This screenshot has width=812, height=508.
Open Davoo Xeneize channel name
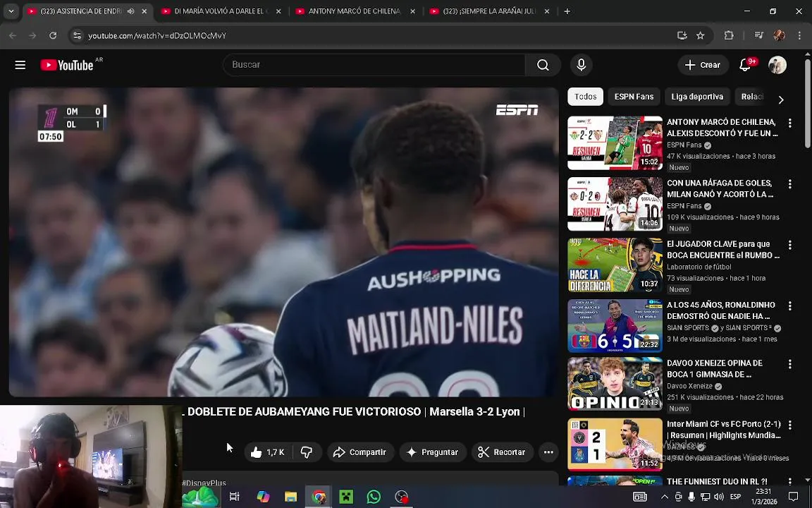click(690, 386)
